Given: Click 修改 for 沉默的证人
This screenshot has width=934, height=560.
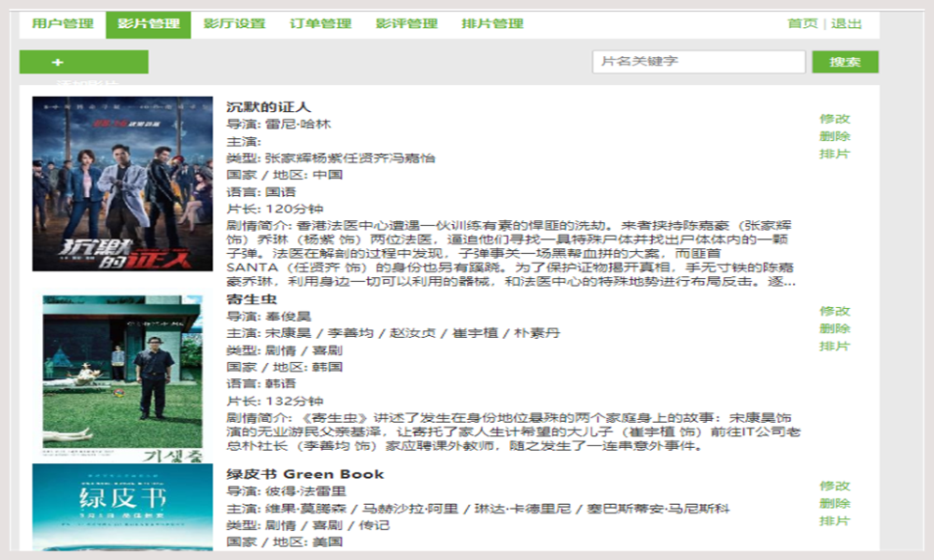Looking at the screenshot, I should point(834,119).
